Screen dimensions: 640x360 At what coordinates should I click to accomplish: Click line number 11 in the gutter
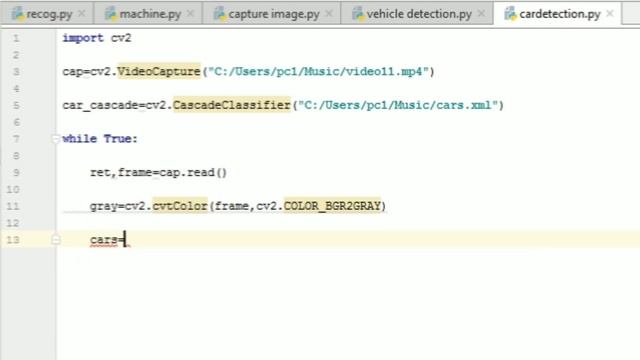[x=13, y=206]
